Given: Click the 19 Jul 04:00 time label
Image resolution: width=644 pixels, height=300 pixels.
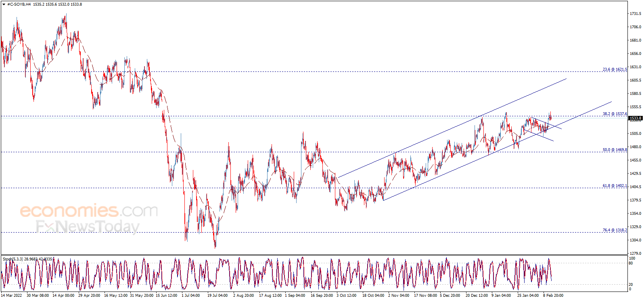Looking at the screenshot, I should point(217,296).
